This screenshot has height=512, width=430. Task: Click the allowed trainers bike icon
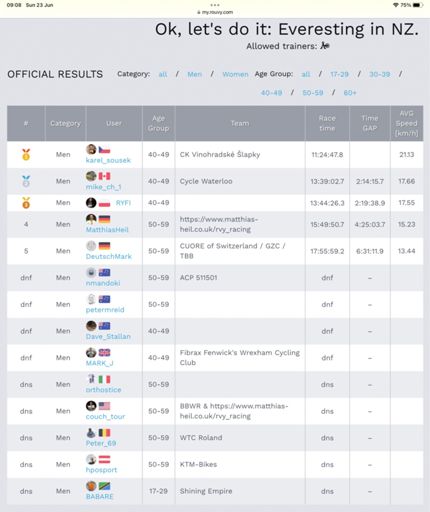click(325, 46)
